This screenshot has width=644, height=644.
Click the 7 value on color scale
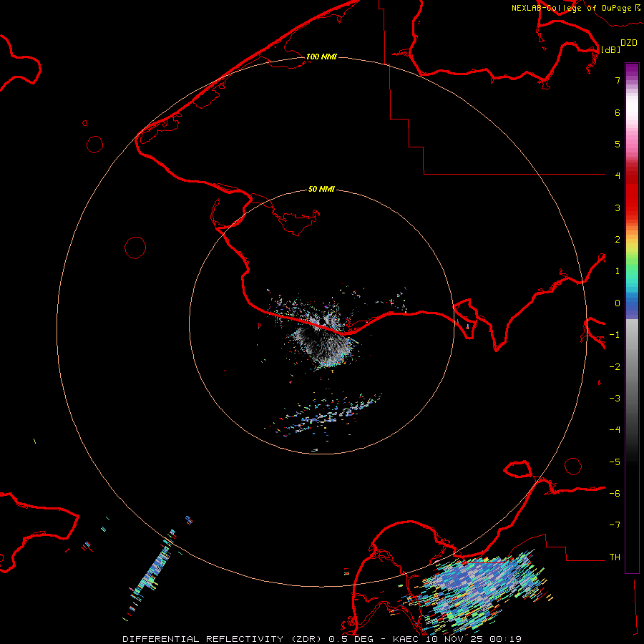coord(618,80)
